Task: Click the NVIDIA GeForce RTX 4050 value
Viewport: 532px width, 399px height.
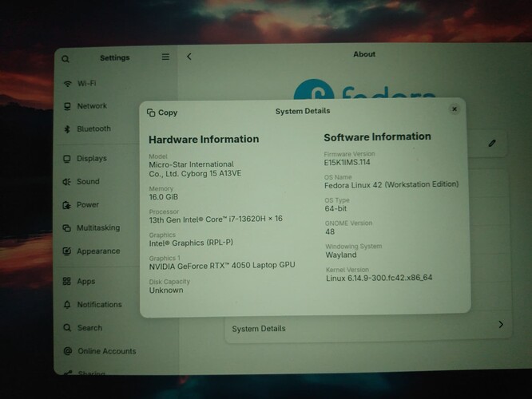Action: pyautogui.click(x=222, y=266)
